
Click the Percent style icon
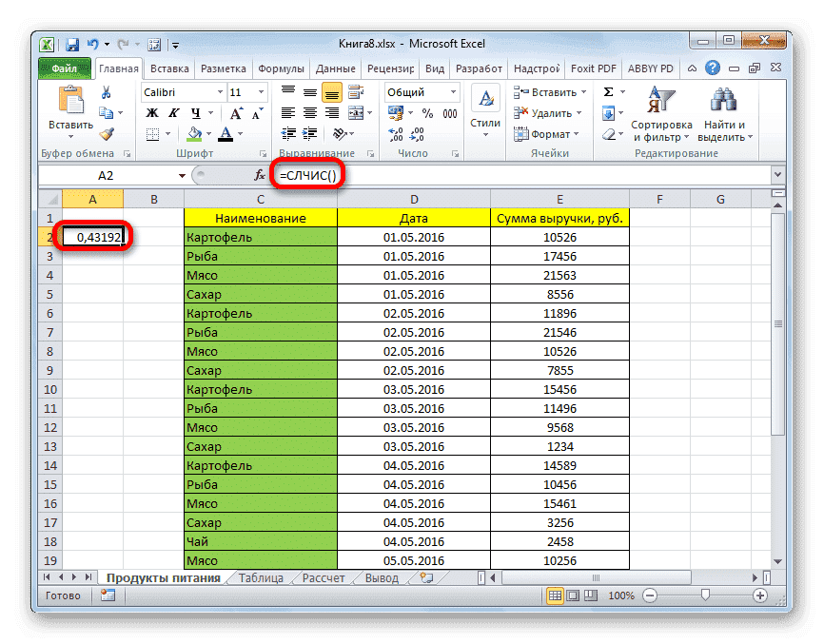click(x=426, y=114)
